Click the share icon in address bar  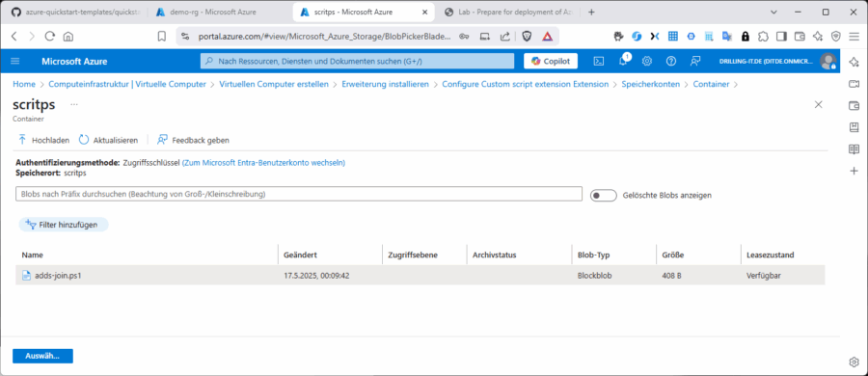pos(504,37)
